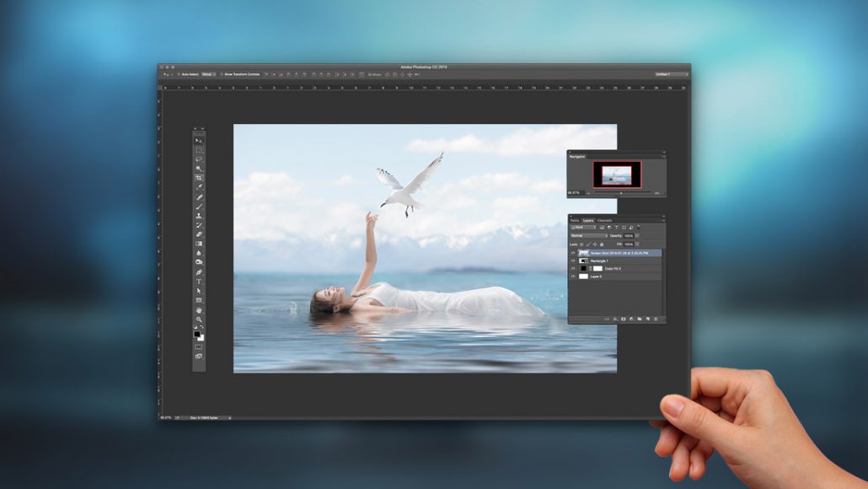Select the Move tool in the toolbox
This screenshot has height=489, width=868.
click(199, 141)
